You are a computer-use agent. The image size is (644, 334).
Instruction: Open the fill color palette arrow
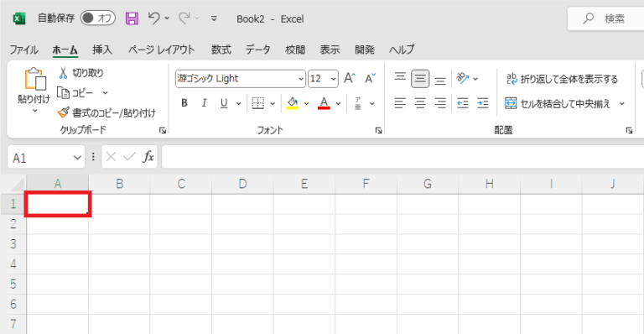tap(306, 103)
